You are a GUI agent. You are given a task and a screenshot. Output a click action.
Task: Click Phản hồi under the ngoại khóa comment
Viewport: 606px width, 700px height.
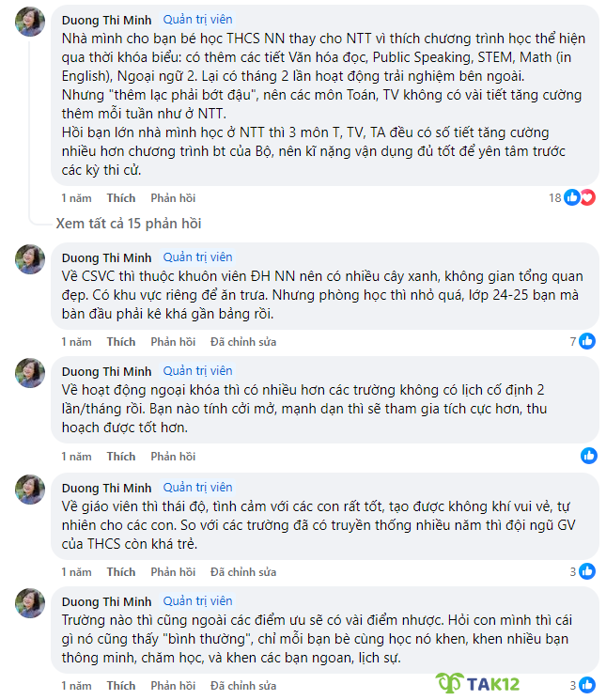coord(173,457)
